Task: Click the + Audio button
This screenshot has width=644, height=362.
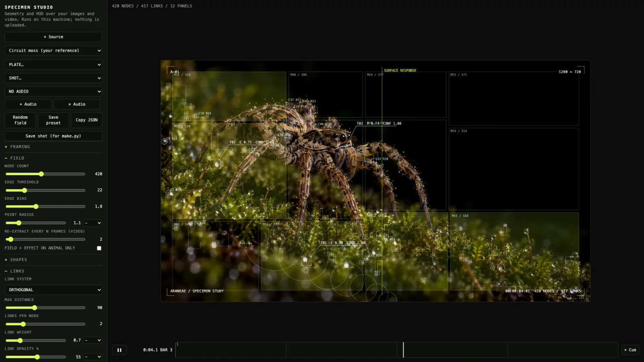Action: [28, 104]
